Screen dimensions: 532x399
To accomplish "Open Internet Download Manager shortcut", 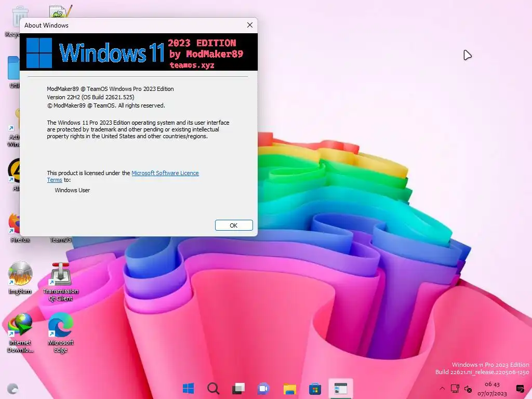I will coord(20,332).
